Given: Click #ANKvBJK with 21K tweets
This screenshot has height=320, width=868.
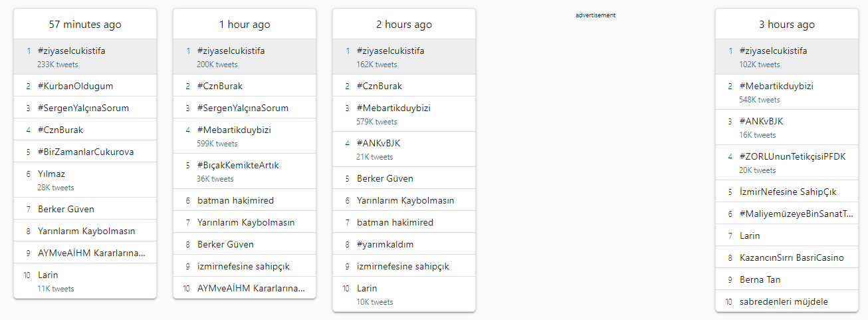Looking at the screenshot, I should point(379,143).
